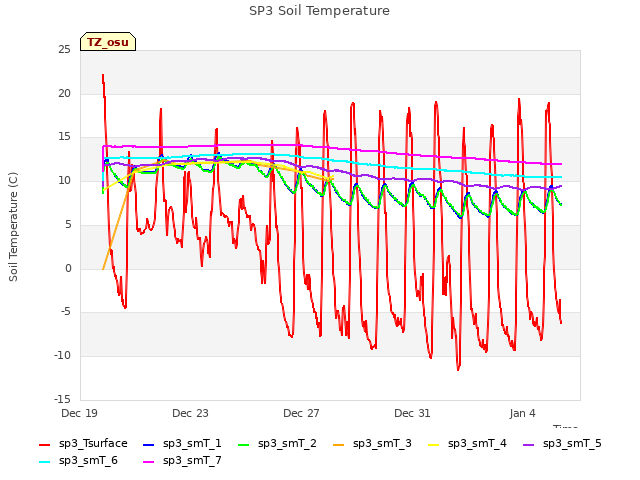Click the TZ_osu annotation label
640x480 pixels.
tap(108, 42)
